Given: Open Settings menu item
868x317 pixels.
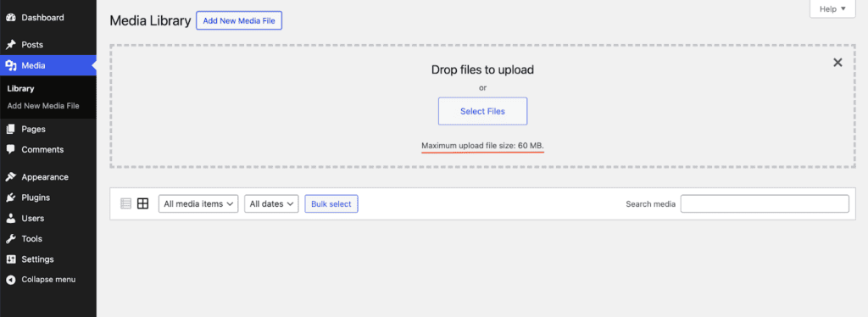Looking at the screenshot, I should point(48,259).
